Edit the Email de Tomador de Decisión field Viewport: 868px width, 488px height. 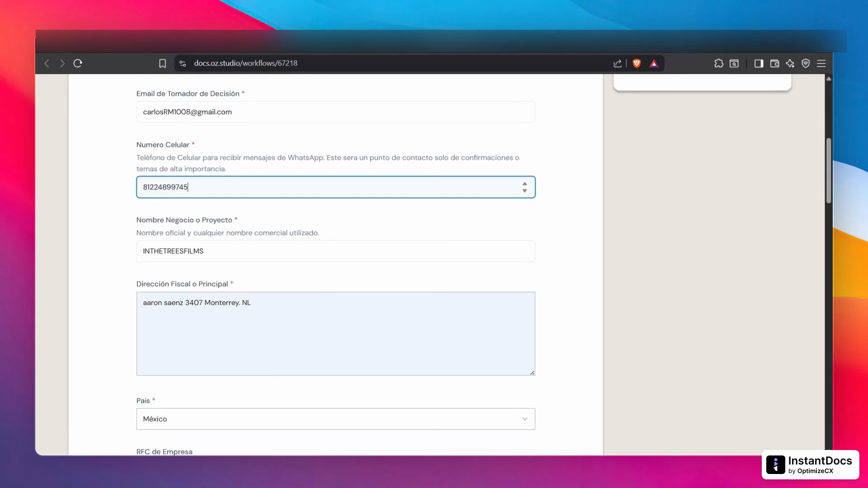click(335, 112)
